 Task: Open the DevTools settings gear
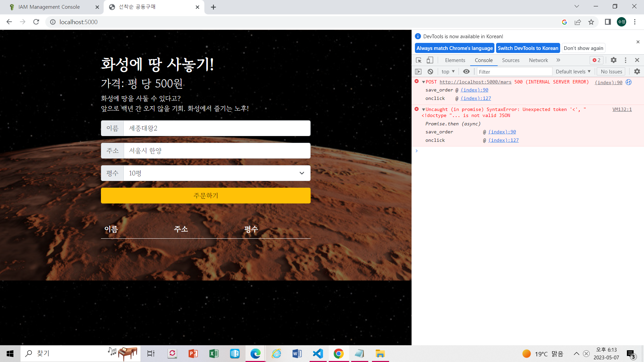[613, 60]
